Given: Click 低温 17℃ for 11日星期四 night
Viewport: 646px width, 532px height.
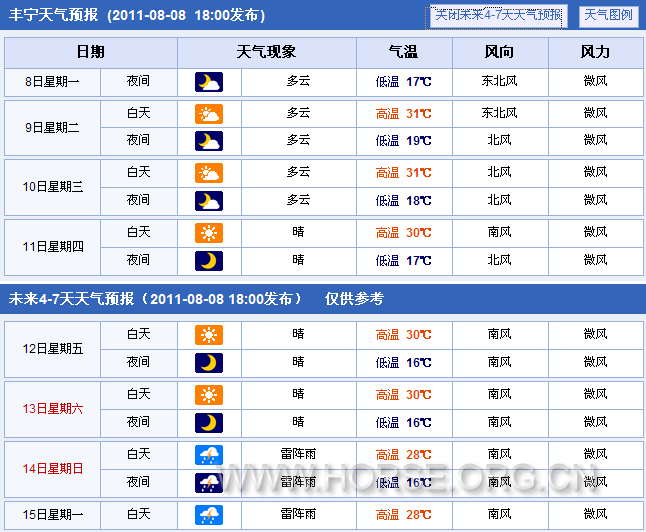Looking at the screenshot, I should 403,261.
